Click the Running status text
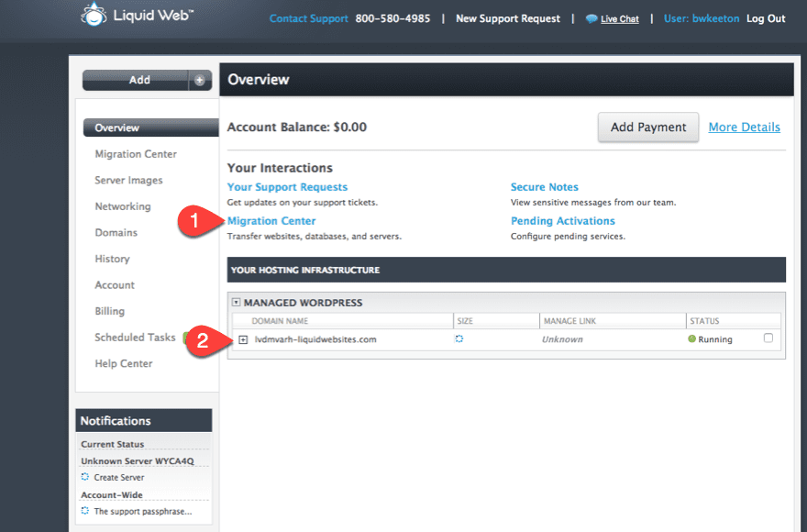The height and width of the screenshot is (532, 807). click(x=715, y=339)
